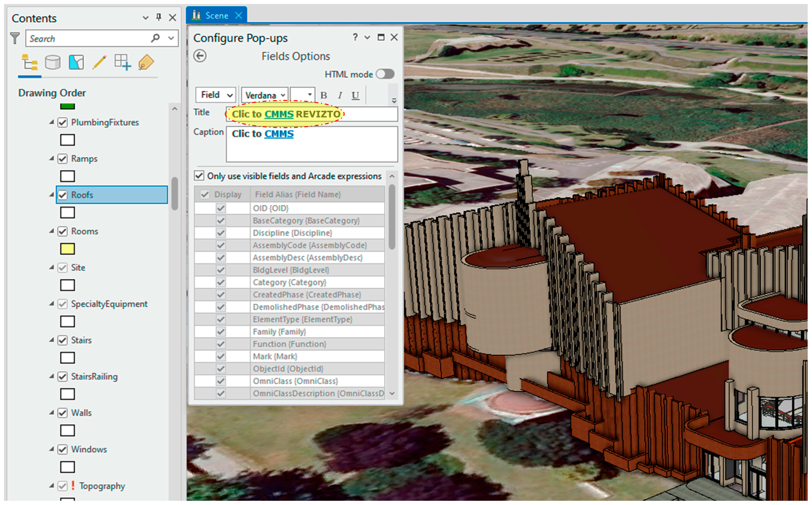Uncheck PlumbingFixtures layer visibility
Screen dimensions: 812x505
tap(63, 123)
